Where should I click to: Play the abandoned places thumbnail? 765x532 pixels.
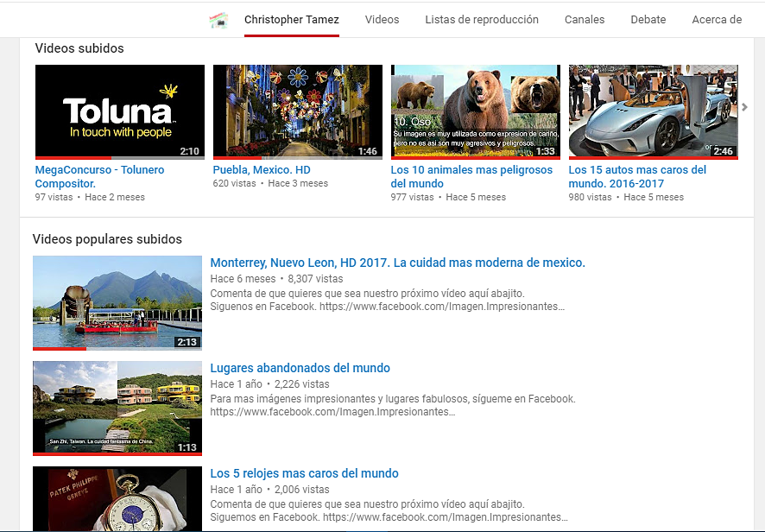pos(117,408)
